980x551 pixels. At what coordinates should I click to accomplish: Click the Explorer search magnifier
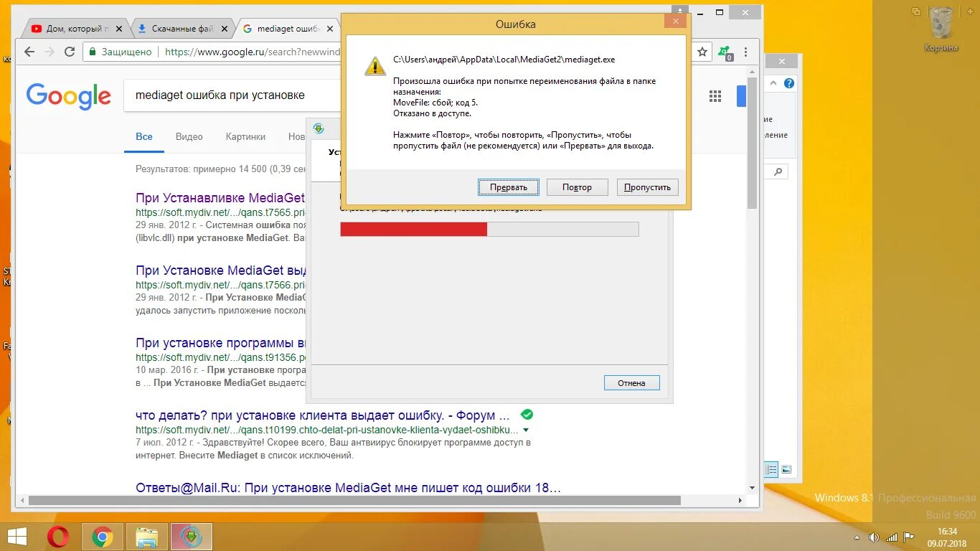point(778,172)
